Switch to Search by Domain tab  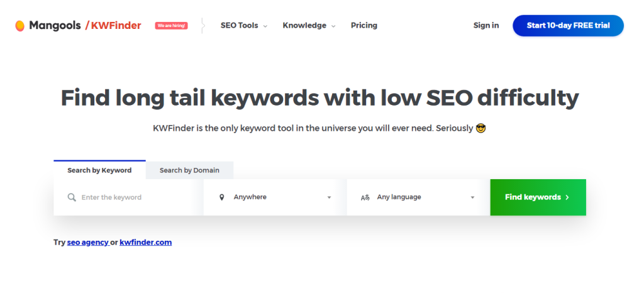coord(189,170)
